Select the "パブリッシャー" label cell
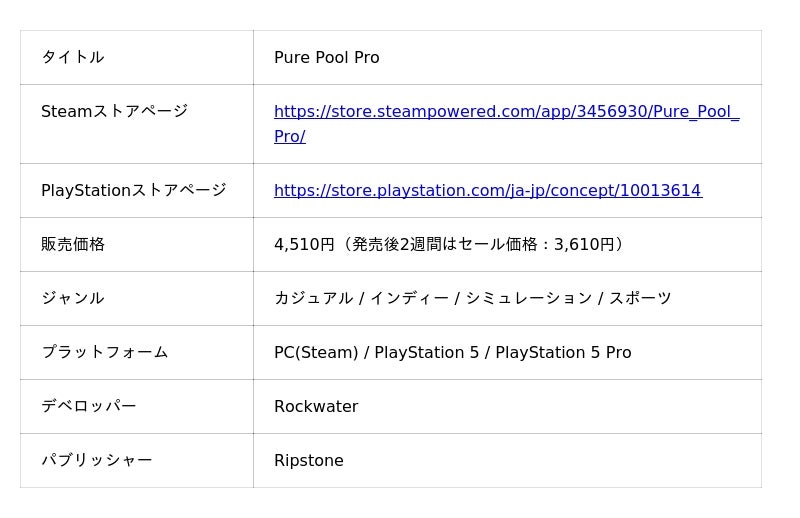Image resolution: width=800 pixels, height=518 pixels. pos(96,460)
